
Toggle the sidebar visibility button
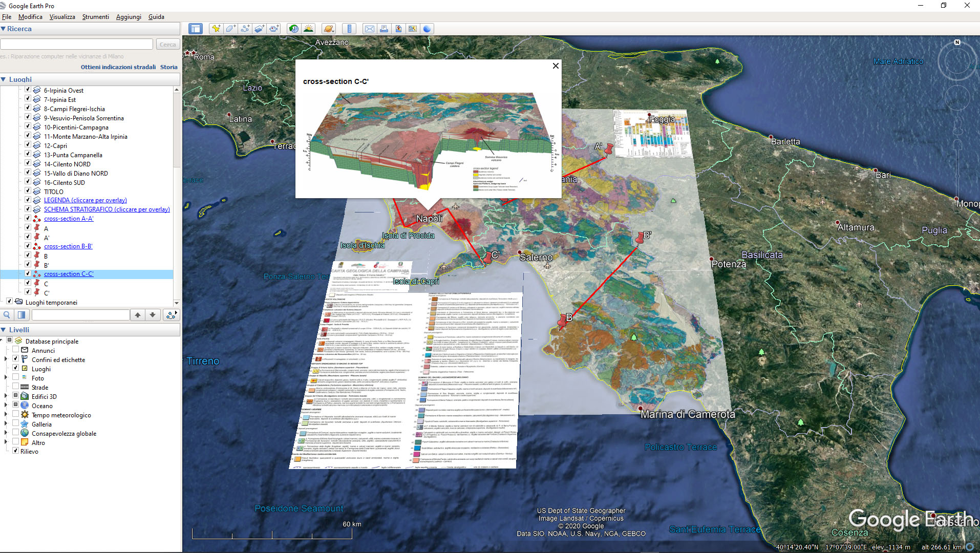[x=195, y=29]
